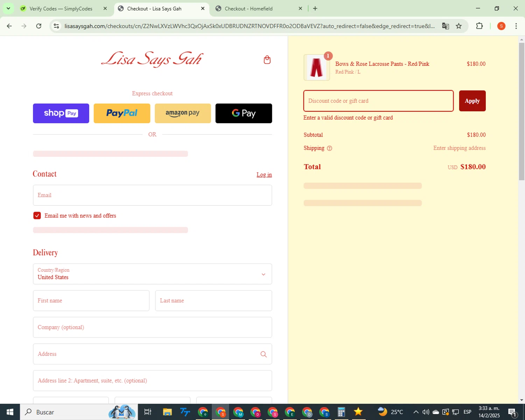Open a new browser tab
This screenshot has width=525, height=420.
tap(315, 8)
